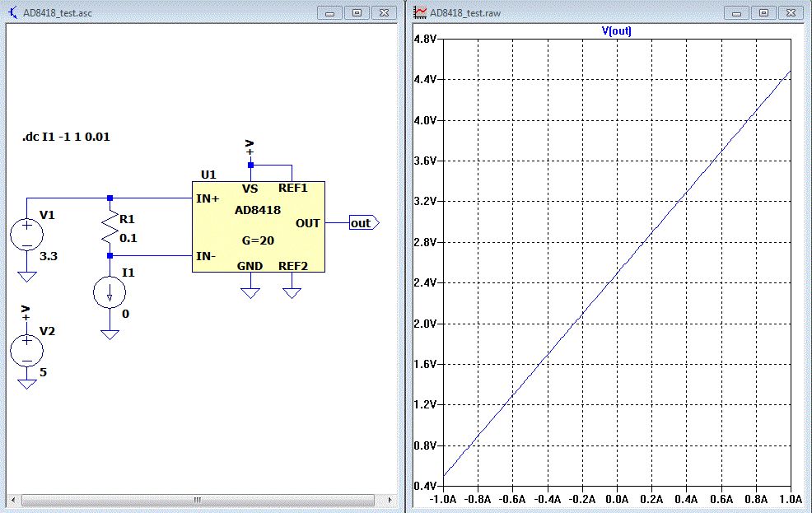Viewport: 812px width, 513px height.
Task: Click the ground symbol under V1
Action: [27, 277]
